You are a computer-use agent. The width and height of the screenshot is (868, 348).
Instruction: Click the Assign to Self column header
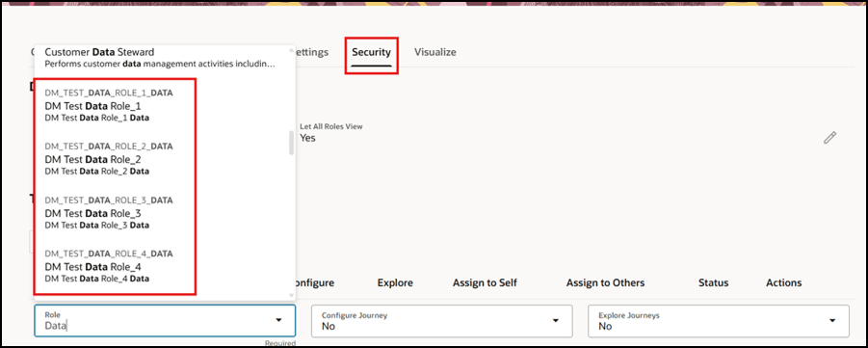coord(485,282)
